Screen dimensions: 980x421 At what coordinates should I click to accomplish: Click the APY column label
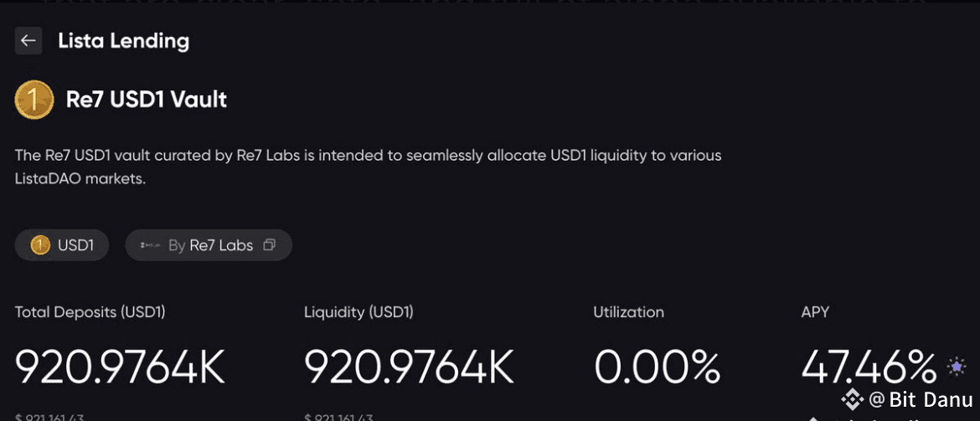(815, 312)
